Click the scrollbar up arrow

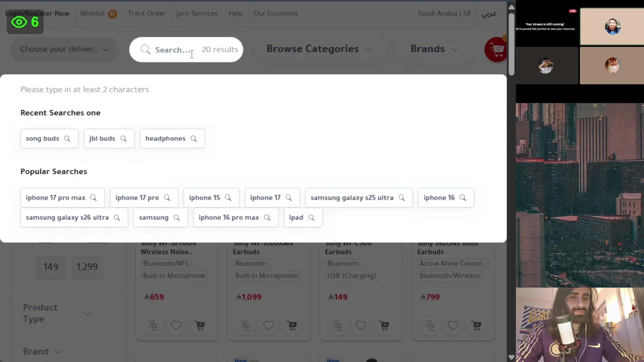[x=511, y=7]
